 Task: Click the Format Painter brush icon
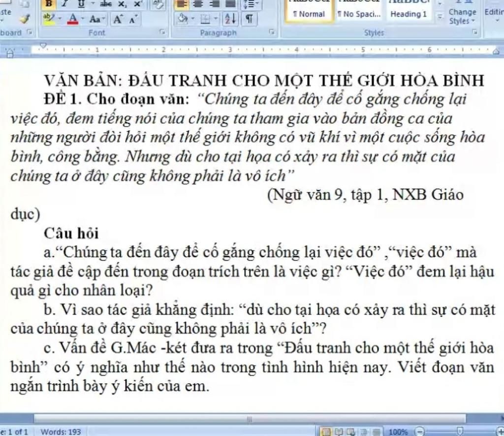coord(24,19)
